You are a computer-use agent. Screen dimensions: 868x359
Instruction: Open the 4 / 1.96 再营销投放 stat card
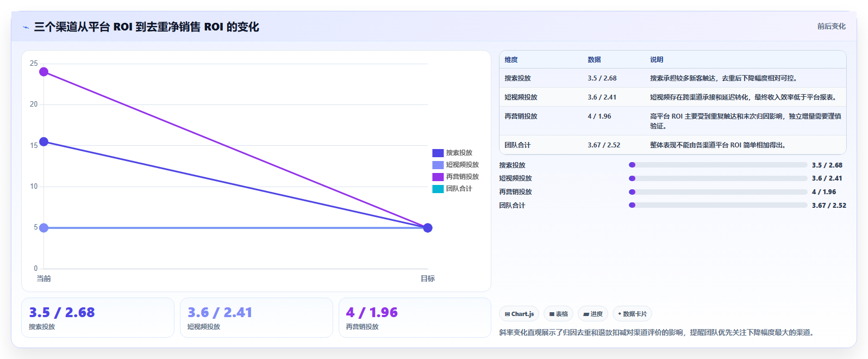click(415, 318)
